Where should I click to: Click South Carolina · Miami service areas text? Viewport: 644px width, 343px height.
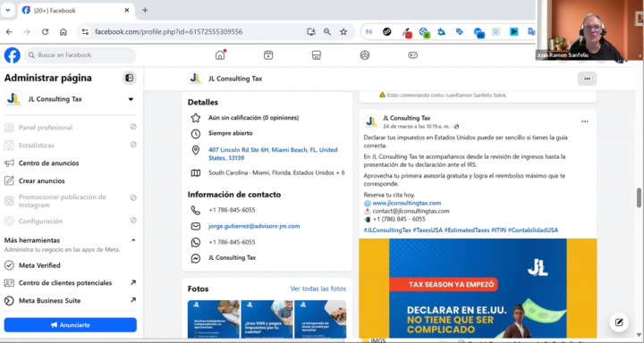coord(276,173)
